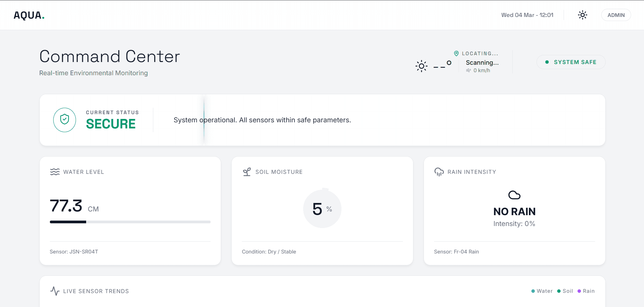Click the wind speed icon by 0 km/h
Image resolution: width=644 pixels, height=307 pixels.
click(468, 70)
